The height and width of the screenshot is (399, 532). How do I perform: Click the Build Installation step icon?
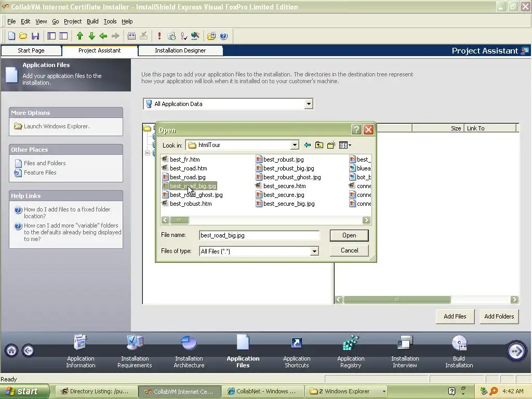(459, 343)
